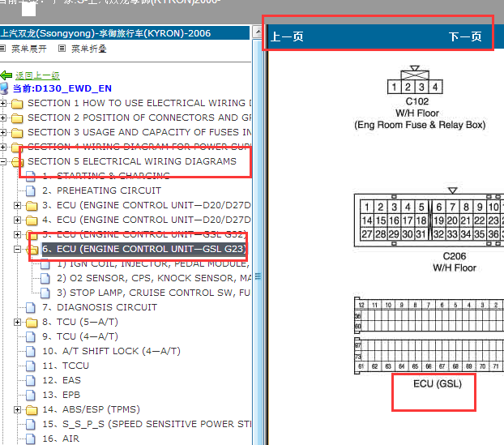
Task: Click the tree panel scroll-up arrow
Action: pos(258,32)
